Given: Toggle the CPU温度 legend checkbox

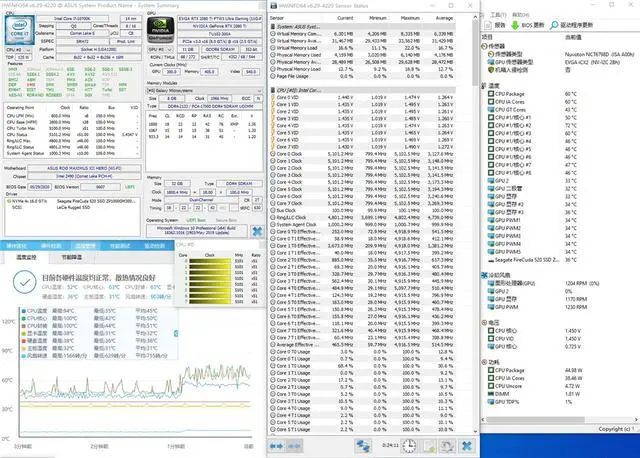Looking at the screenshot, I should click(24, 311).
